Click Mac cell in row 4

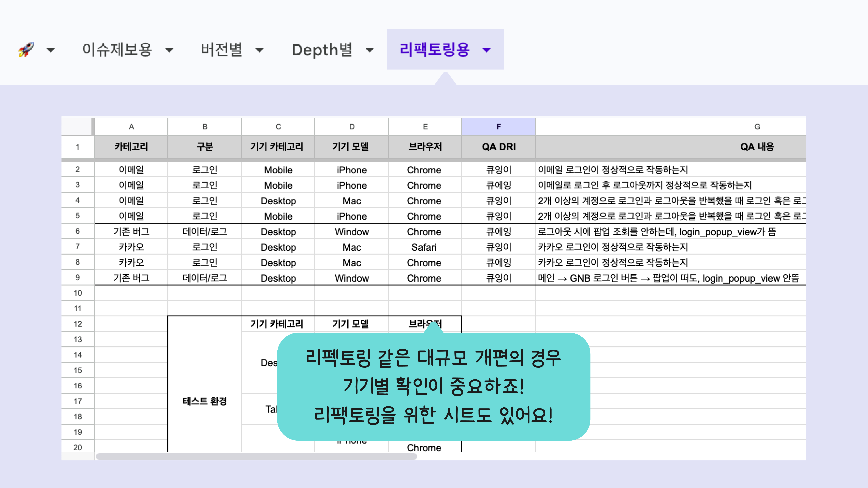point(351,201)
